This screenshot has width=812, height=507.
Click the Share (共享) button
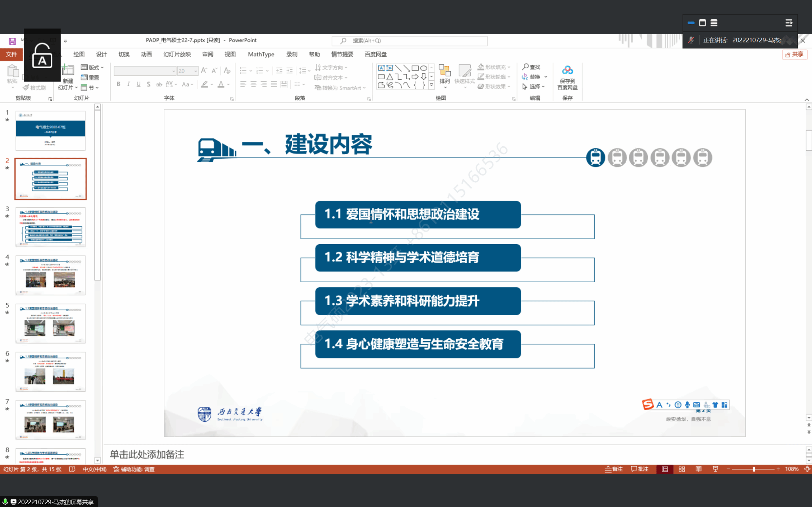[x=794, y=54]
